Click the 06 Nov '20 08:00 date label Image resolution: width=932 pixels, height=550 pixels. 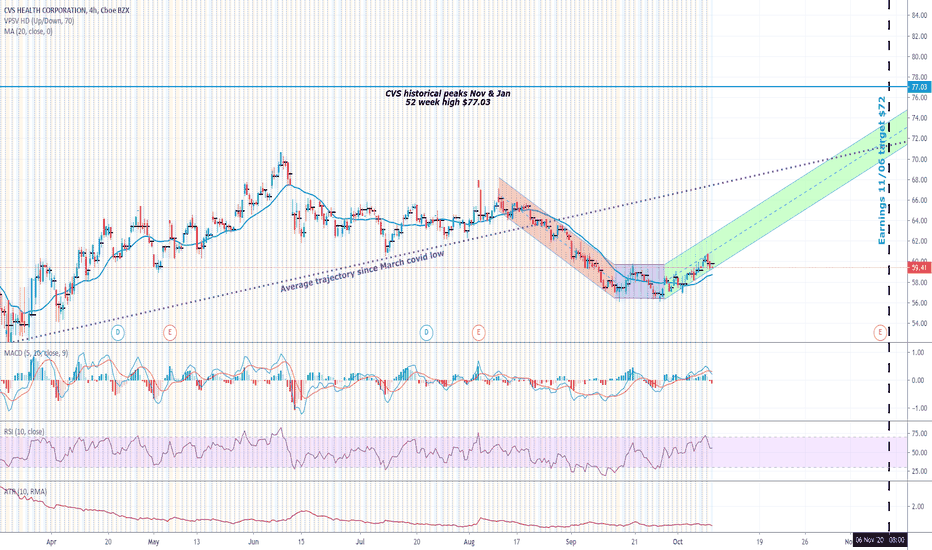[x=880, y=540]
